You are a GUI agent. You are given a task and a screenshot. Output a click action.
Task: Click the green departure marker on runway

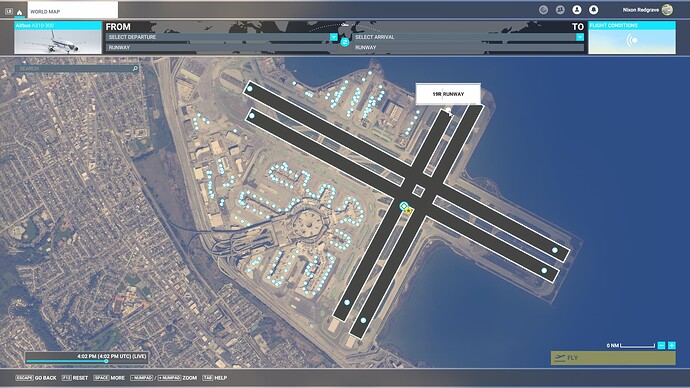pos(404,206)
